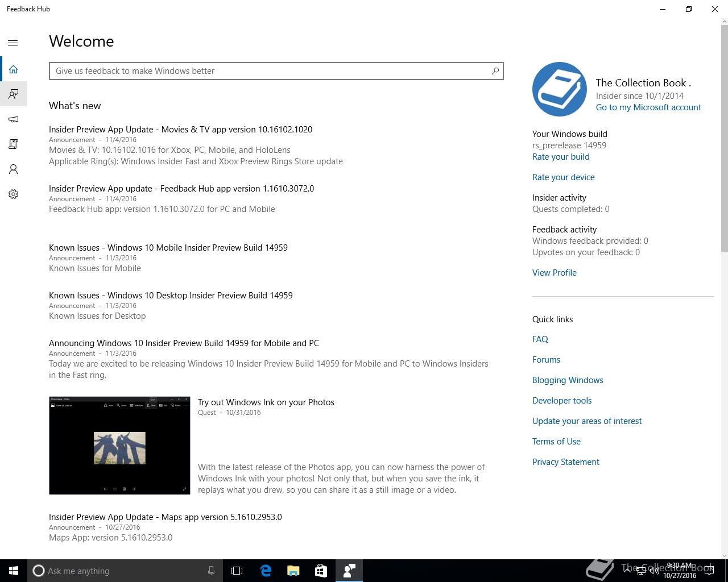Click the scrollbar down arrow

click(724, 555)
